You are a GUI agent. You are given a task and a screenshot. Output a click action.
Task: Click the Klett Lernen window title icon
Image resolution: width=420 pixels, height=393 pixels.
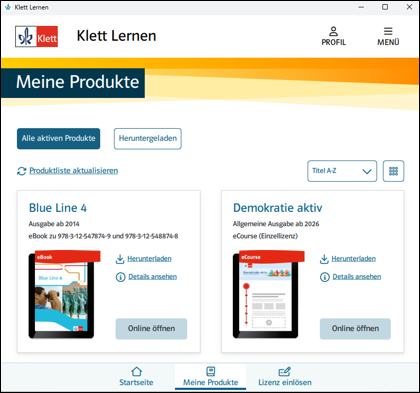[8, 7]
